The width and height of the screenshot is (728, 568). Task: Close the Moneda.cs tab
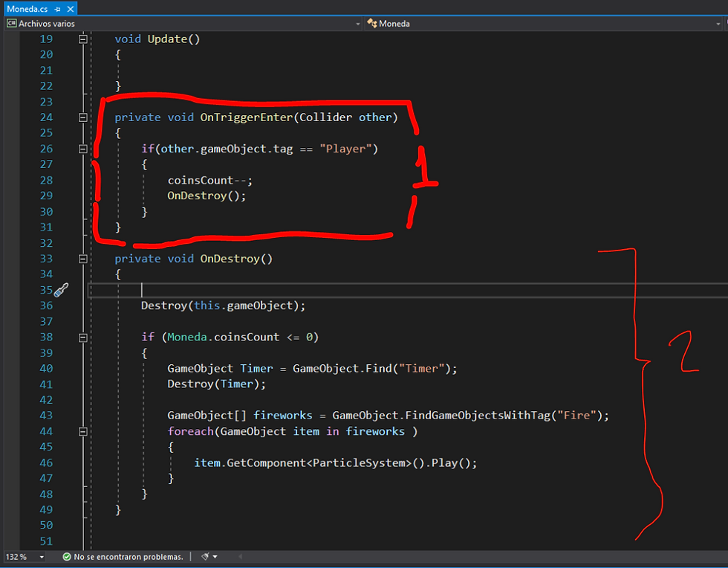click(70, 9)
